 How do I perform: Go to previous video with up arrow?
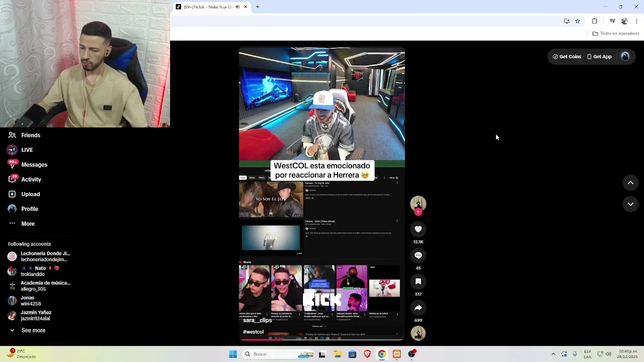click(x=630, y=183)
